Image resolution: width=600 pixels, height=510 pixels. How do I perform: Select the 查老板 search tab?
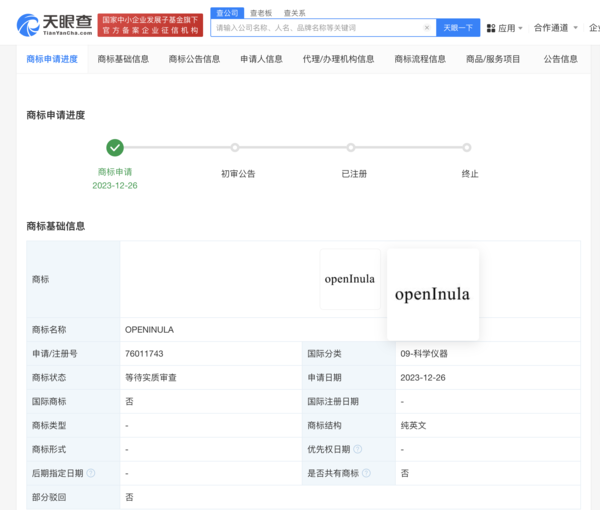point(261,13)
